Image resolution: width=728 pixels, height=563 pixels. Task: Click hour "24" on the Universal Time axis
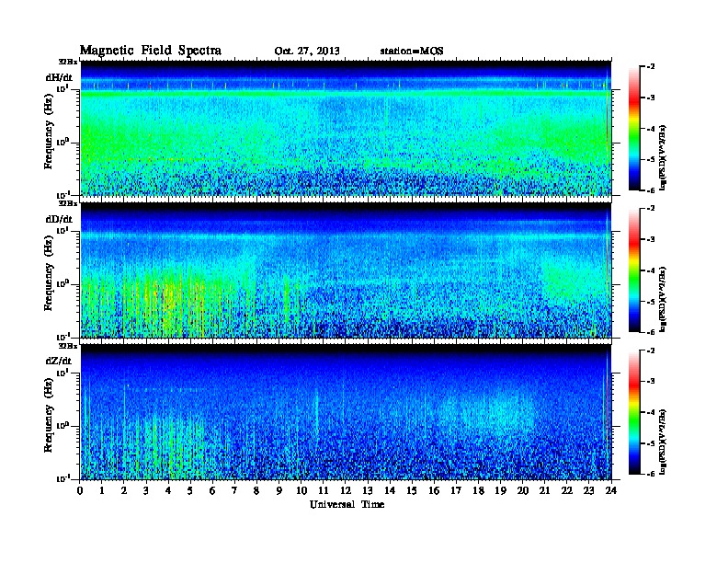611,491
